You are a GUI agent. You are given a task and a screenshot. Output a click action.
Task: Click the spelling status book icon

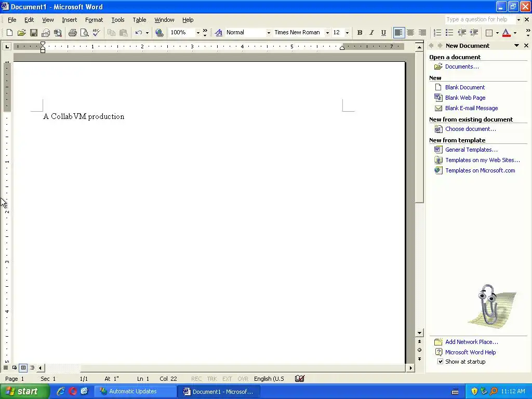click(300, 378)
